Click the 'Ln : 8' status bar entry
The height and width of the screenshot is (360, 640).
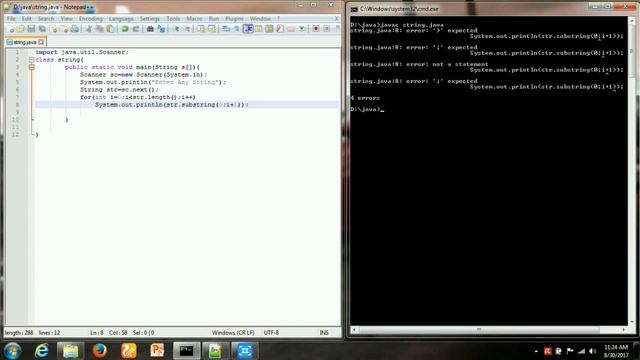pos(97,333)
